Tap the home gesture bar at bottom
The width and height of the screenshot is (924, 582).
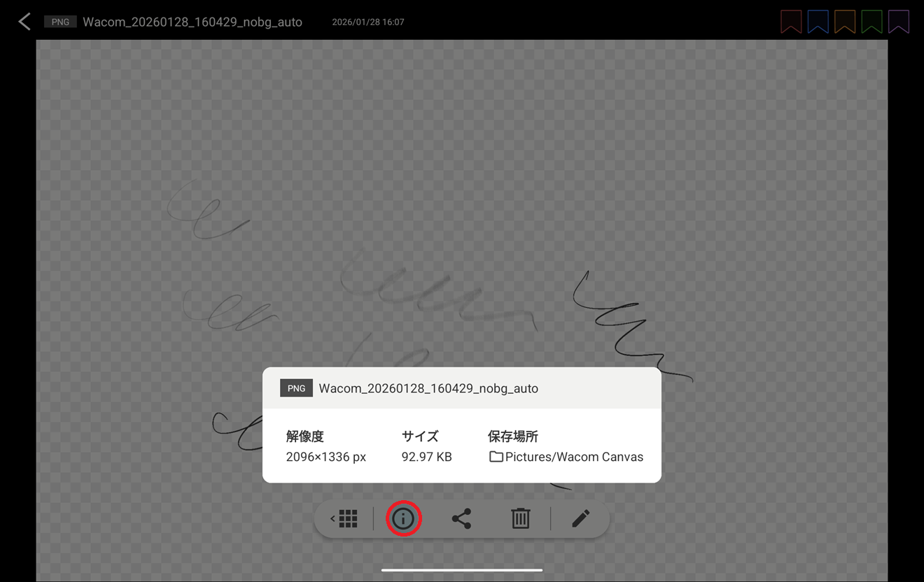462,569
